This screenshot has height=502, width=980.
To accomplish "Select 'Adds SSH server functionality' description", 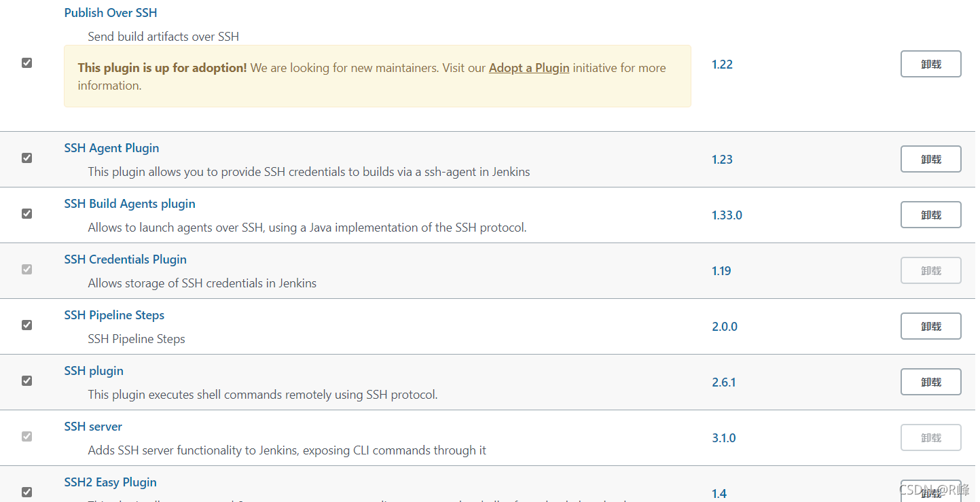I will click(x=287, y=450).
